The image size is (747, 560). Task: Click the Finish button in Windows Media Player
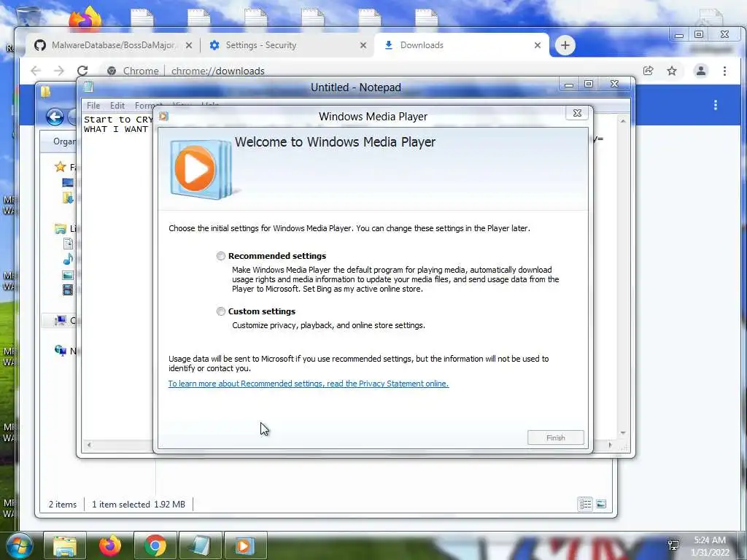(555, 437)
